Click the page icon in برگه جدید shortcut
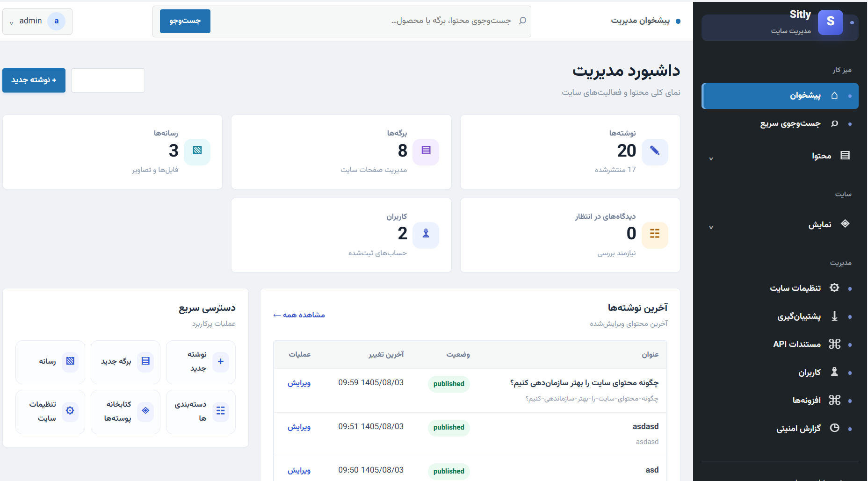Viewport: 868px width, 481px height. [x=145, y=361]
